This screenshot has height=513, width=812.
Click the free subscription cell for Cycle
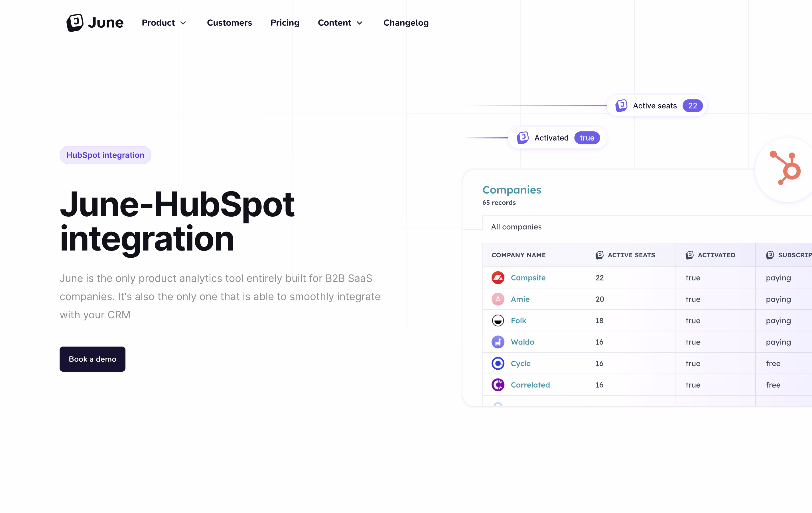coord(783,363)
